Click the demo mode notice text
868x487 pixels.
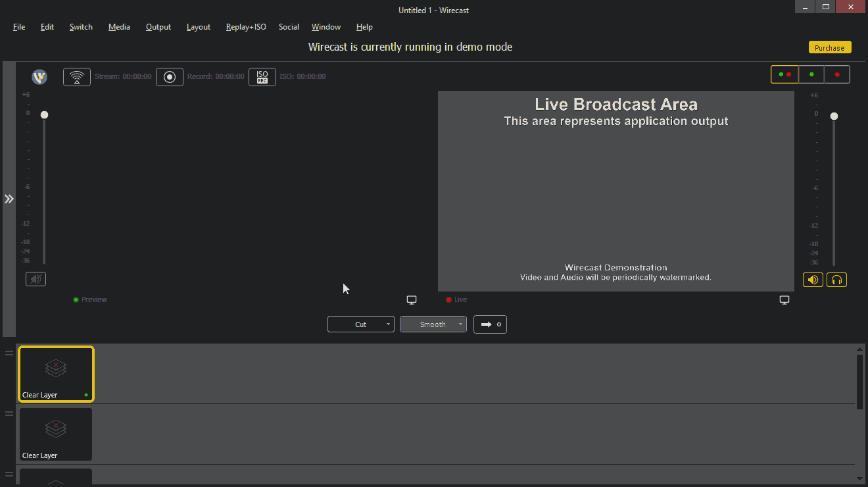click(410, 47)
